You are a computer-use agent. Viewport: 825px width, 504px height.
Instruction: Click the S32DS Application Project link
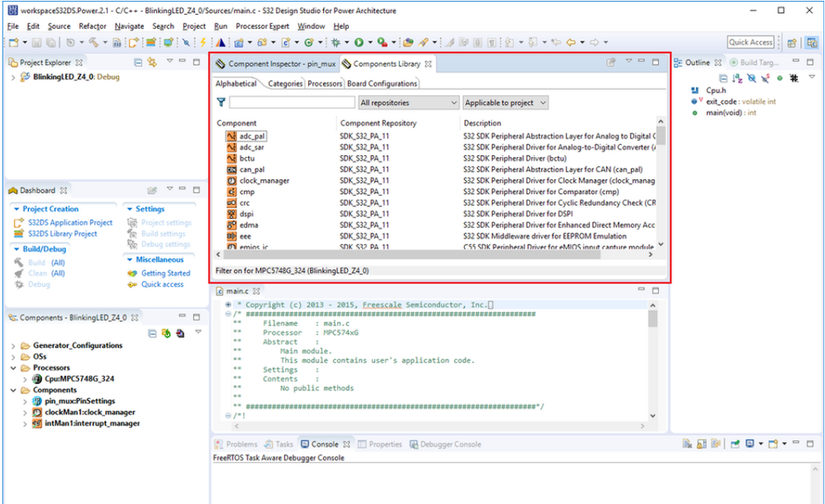pyautogui.click(x=69, y=222)
